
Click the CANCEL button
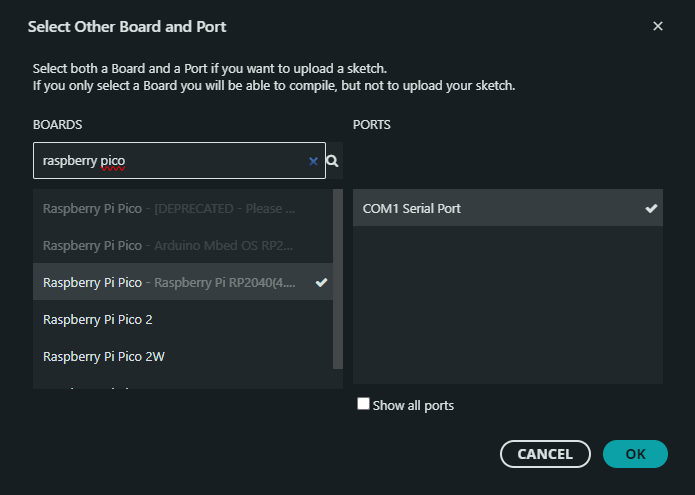point(545,454)
